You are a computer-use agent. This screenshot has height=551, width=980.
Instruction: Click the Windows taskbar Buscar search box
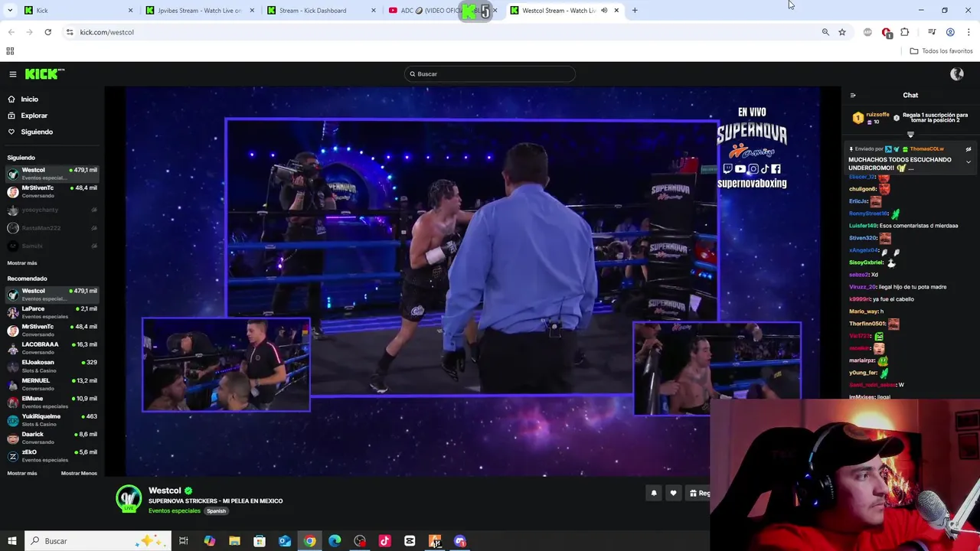98,541
